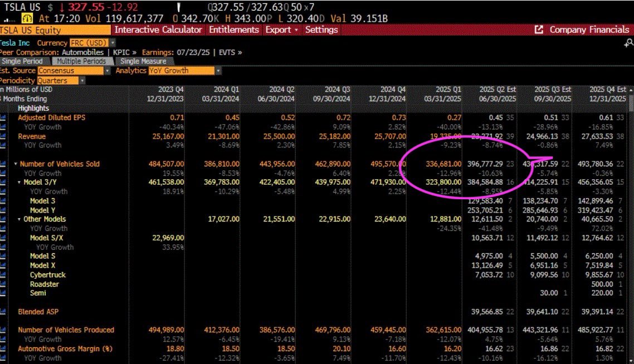
Task: Open chart icon for Other Models row
Action: point(3,219)
